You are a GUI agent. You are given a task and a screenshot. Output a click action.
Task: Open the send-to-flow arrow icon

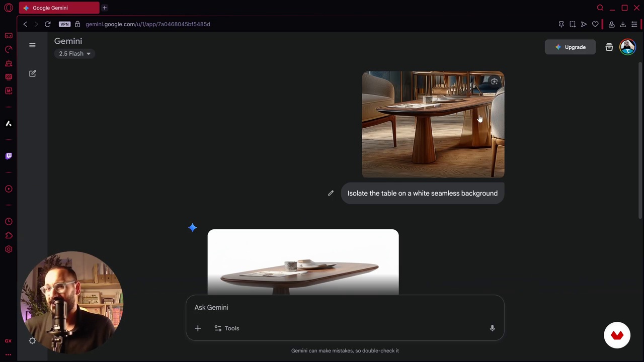coord(584,24)
